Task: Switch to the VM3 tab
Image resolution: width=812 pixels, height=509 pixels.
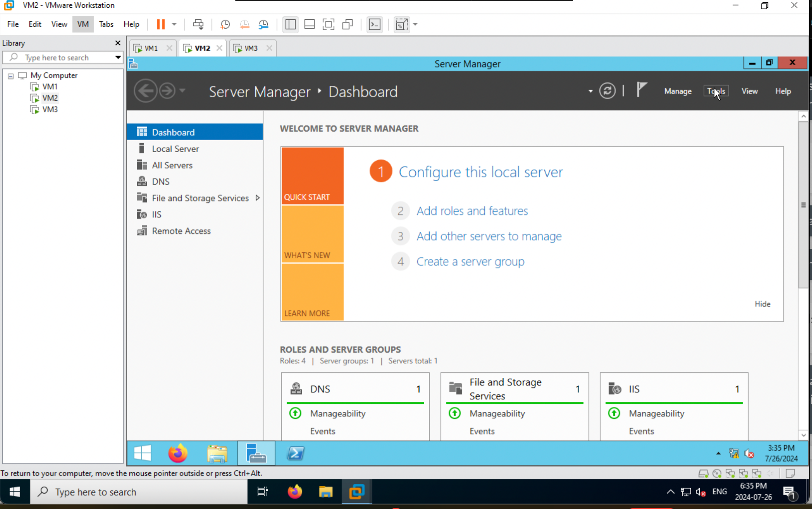Action: (x=250, y=48)
